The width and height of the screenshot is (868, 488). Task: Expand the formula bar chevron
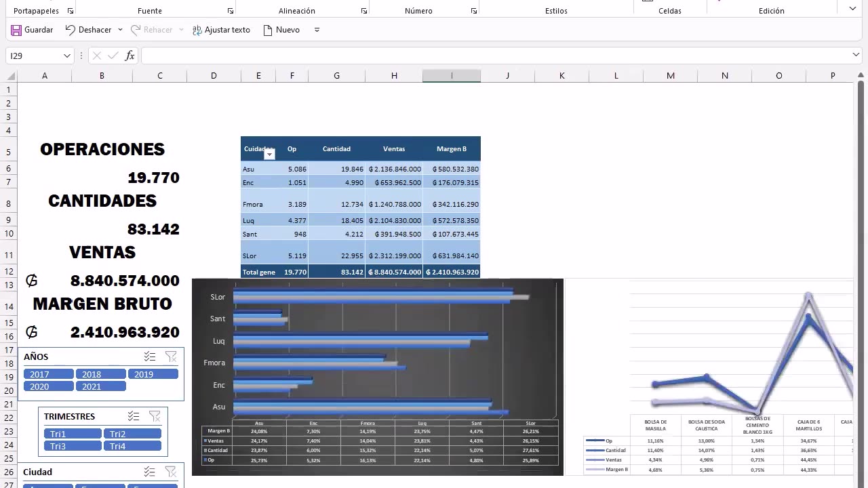856,55
